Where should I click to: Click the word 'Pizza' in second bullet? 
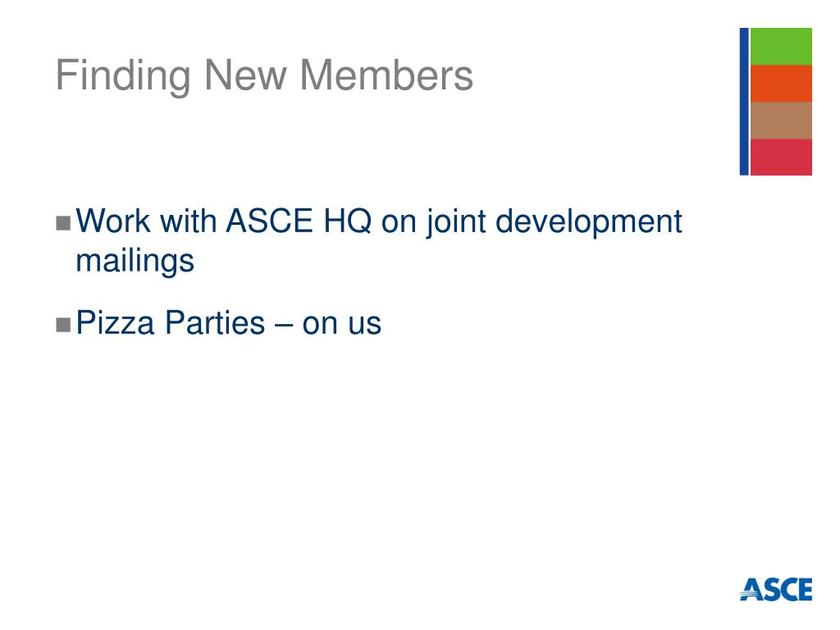(x=115, y=322)
